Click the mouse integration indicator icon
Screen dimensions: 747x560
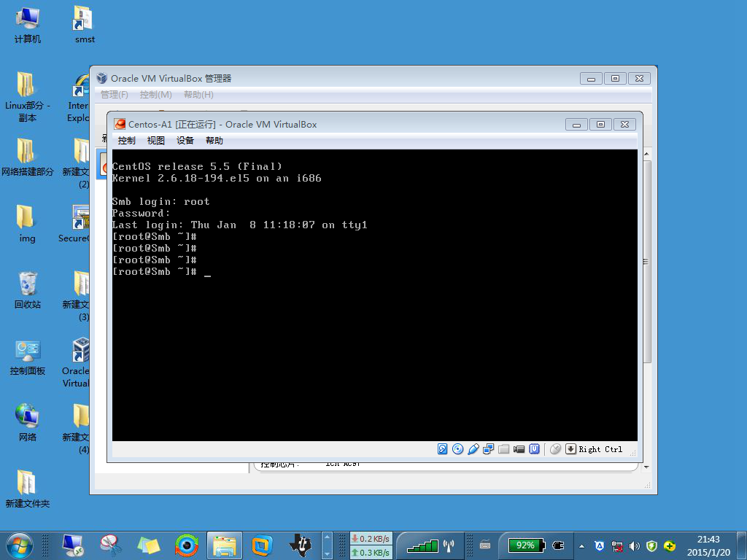coord(555,449)
